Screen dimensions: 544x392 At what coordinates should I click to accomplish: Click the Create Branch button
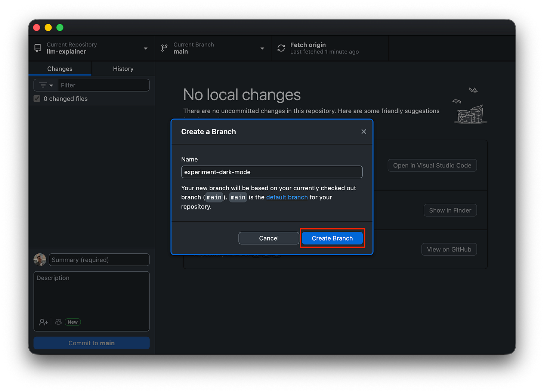pyautogui.click(x=332, y=238)
